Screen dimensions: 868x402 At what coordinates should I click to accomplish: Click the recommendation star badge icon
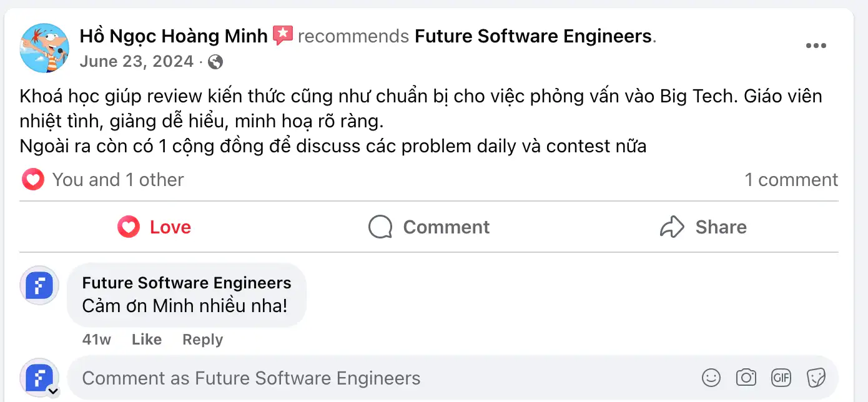pos(282,36)
